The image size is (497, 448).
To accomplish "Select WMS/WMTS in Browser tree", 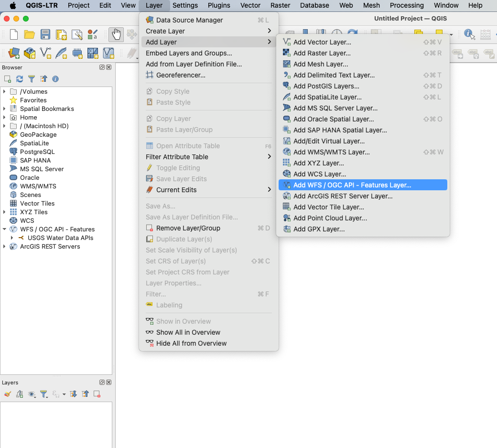I will 38,186.
